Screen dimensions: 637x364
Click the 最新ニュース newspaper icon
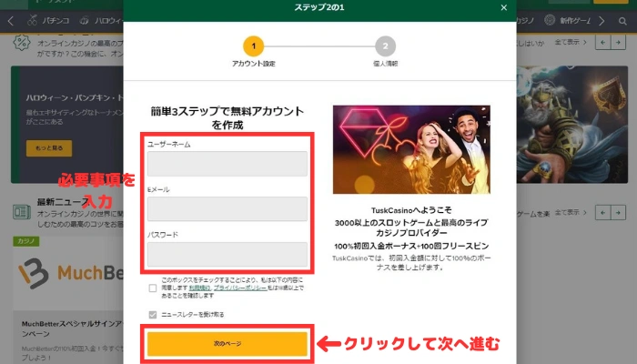pyautogui.click(x=22, y=212)
